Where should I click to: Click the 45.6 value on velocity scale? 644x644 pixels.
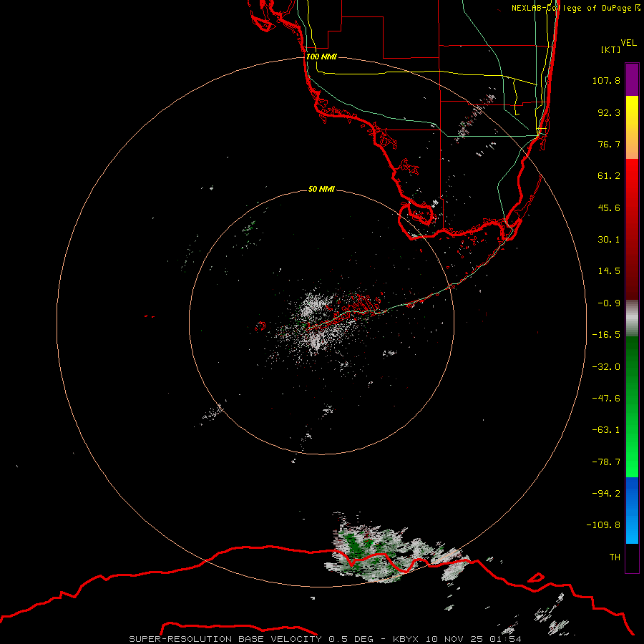pos(609,208)
